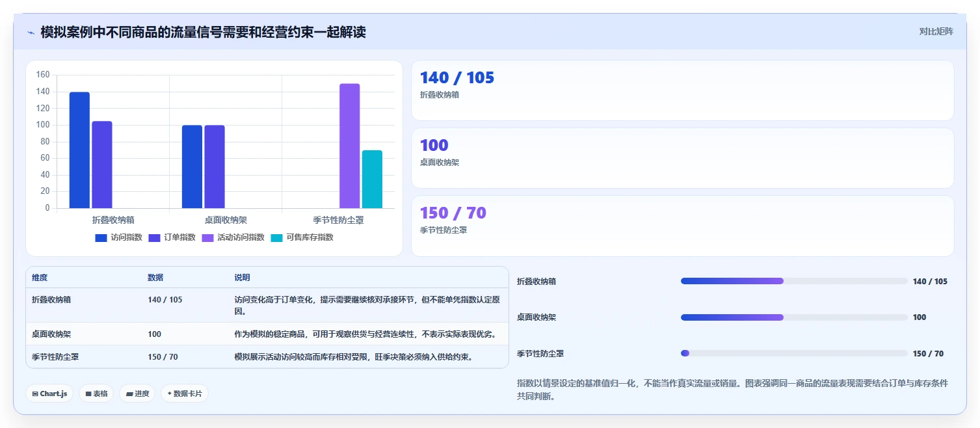Click 活动访问指数 legend text
The image size is (980, 428).
[x=241, y=237]
